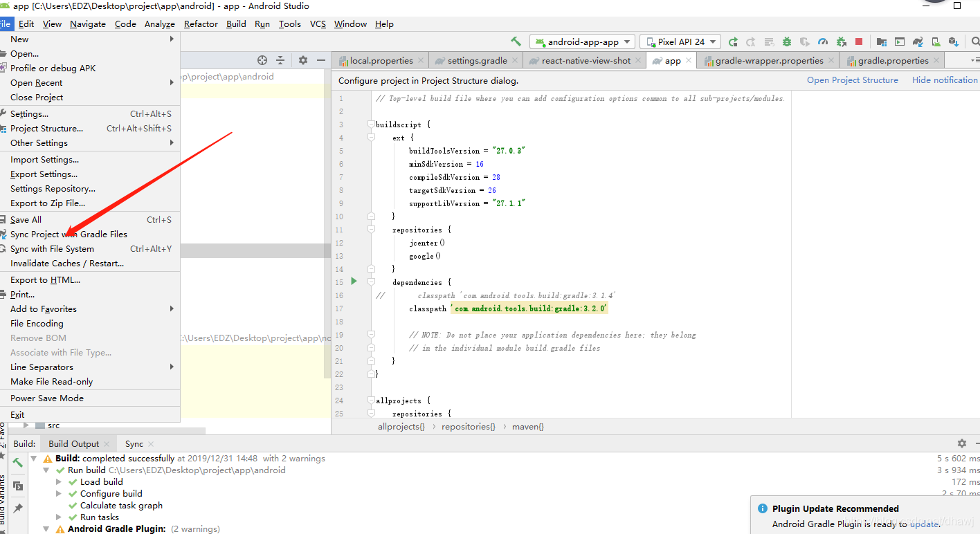Switch to the gradle.properties tab
The height and width of the screenshot is (534, 980).
coord(892,60)
